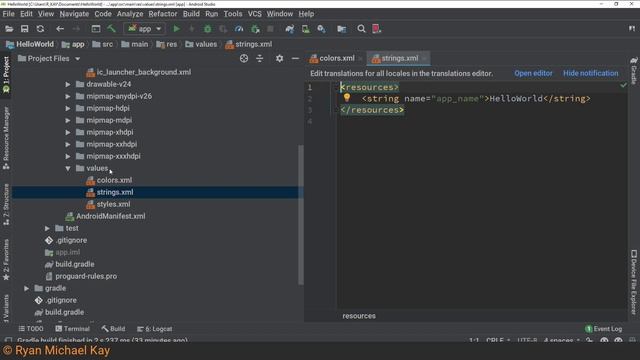Collapse the values folder
Image resolution: width=640 pixels, height=360 pixels.
pyautogui.click(x=68, y=168)
